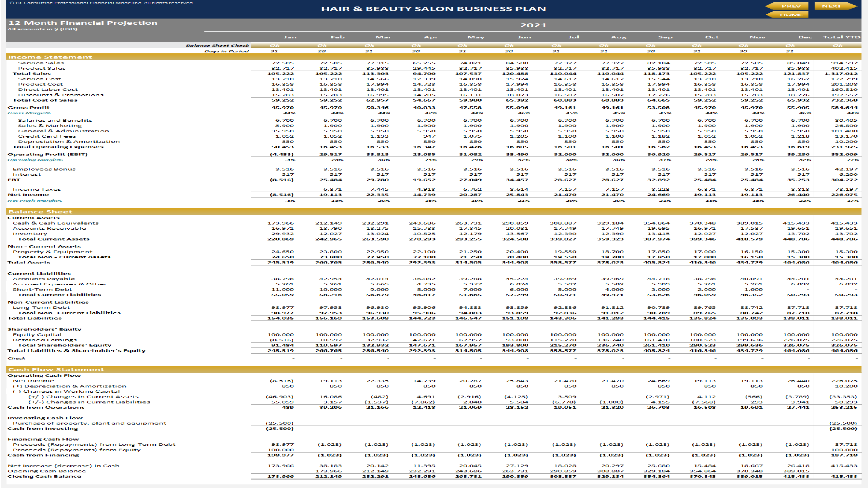The height and width of the screenshot is (488, 868).
Task: Select the Net Income row under Income Statement
Action: (29, 195)
